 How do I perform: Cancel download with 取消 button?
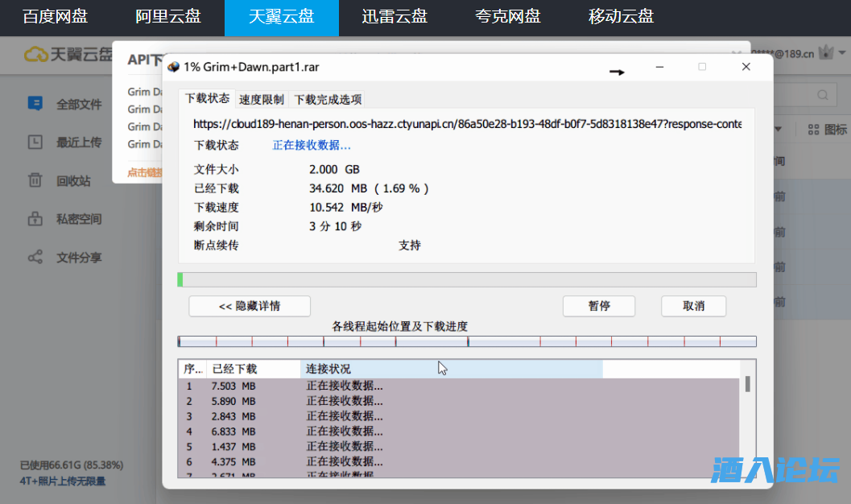point(693,306)
